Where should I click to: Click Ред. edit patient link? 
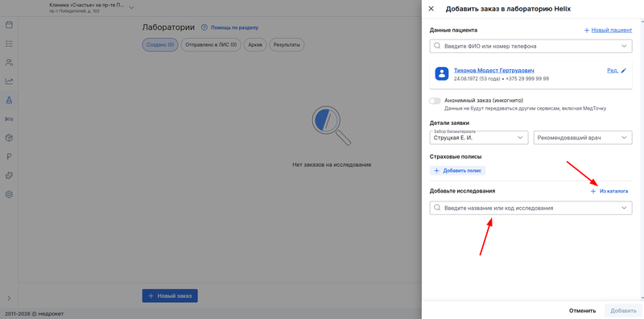(x=613, y=71)
